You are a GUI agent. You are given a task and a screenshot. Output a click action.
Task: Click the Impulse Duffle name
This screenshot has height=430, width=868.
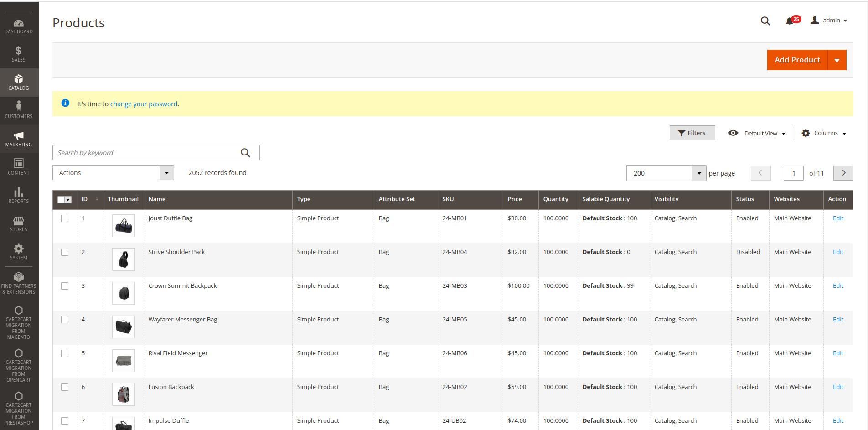click(x=168, y=421)
